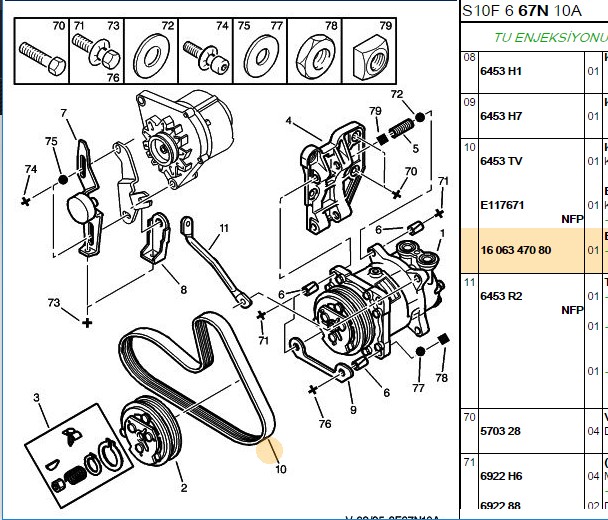Click the support rod drawing numbered 11
This screenshot has width=608, height=520.
[215, 262]
